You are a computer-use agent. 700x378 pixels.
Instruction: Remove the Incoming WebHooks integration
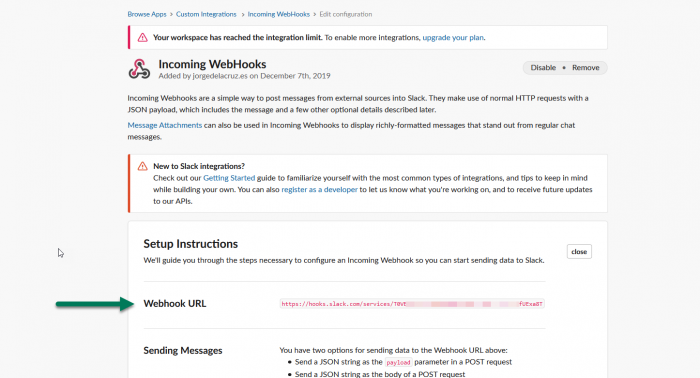coord(585,68)
